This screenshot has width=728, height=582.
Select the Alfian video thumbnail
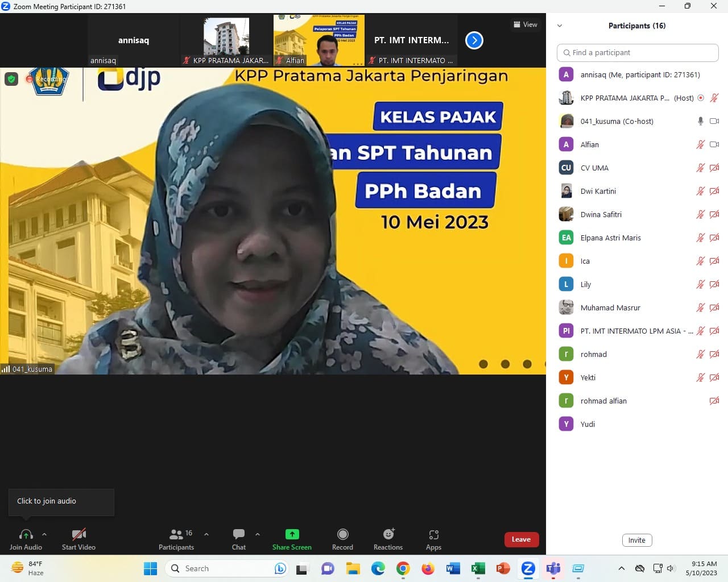[x=319, y=40]
